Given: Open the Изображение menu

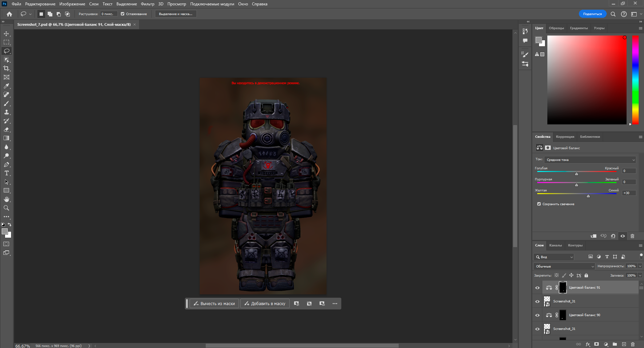Looking at the screenshot, I should pos(72,4).
